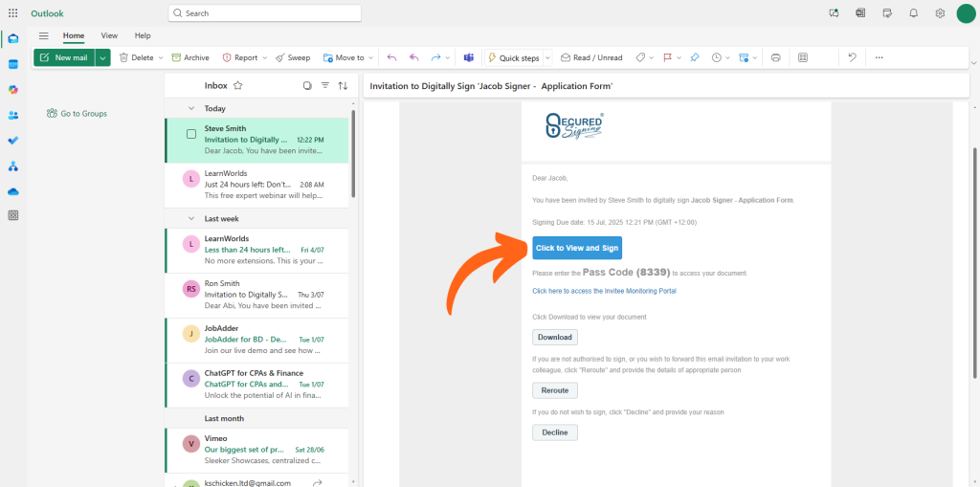Click the Reply arrow icon in toolbar
Viewport: 980px width, 487px height.
tap(391, 57)
